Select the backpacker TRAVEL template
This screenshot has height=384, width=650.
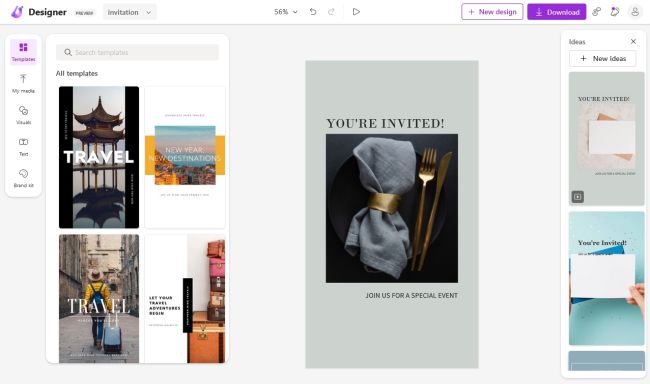pos(99,299)
